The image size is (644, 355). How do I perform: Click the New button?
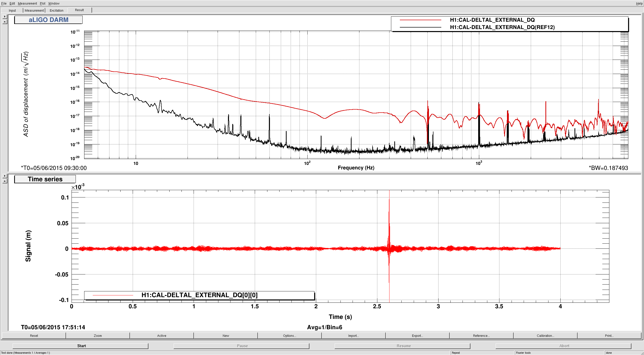coord(226,336)
